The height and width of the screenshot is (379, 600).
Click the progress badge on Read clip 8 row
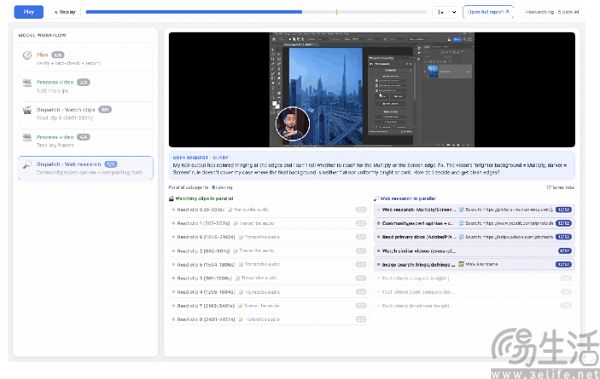point(361,319)
